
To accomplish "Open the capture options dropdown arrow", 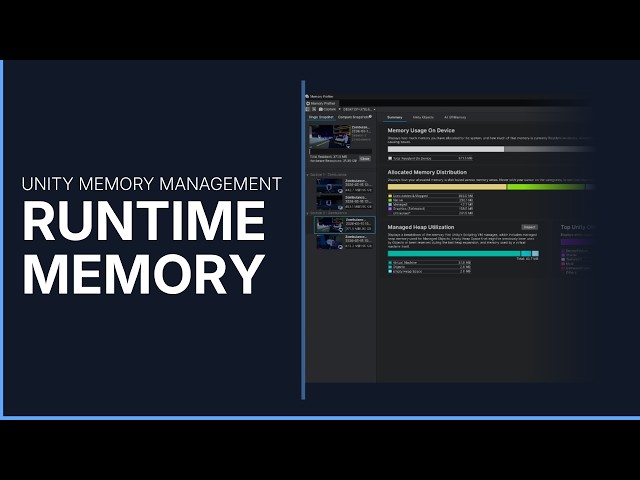I will (339, 109).
